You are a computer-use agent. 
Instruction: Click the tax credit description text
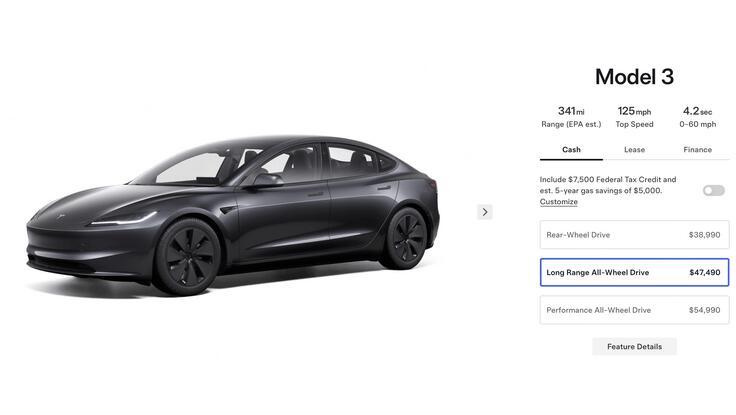point(608,185)
